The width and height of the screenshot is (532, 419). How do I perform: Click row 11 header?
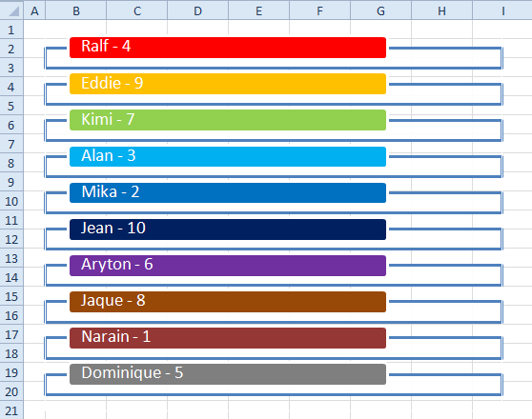pyautogui.click(x=11, y=220)
